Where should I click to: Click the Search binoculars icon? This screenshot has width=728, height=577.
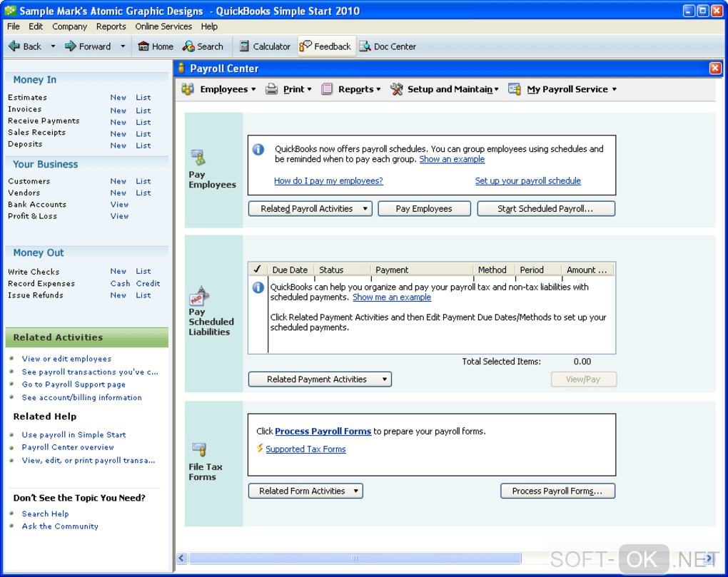coord(188,46)
